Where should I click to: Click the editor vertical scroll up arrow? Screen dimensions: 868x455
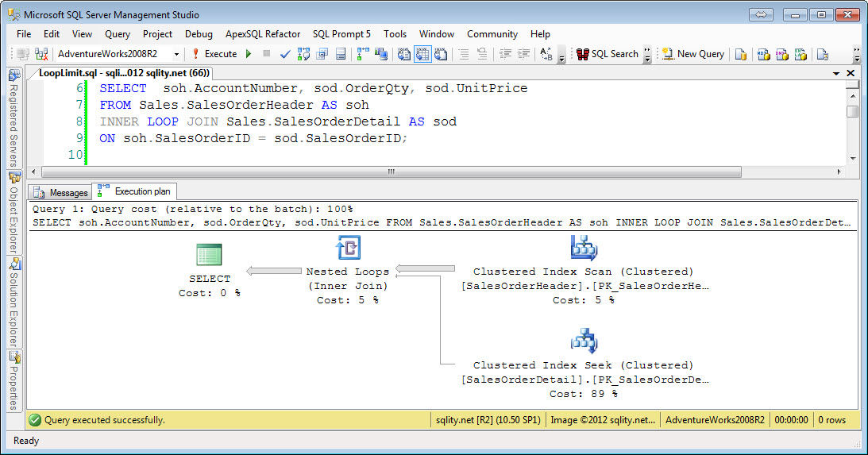point(853,96)
